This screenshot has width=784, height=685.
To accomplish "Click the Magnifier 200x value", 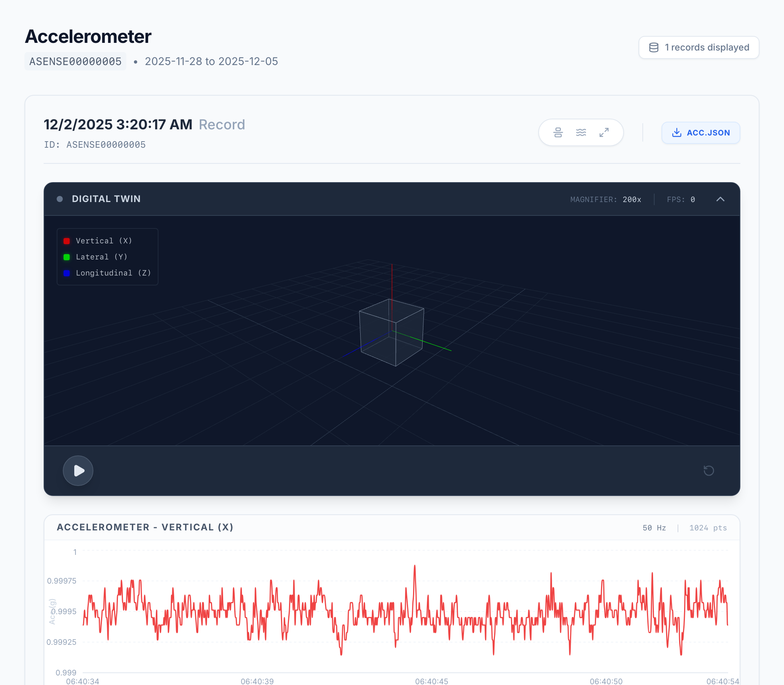I will (x=632, y=199).
